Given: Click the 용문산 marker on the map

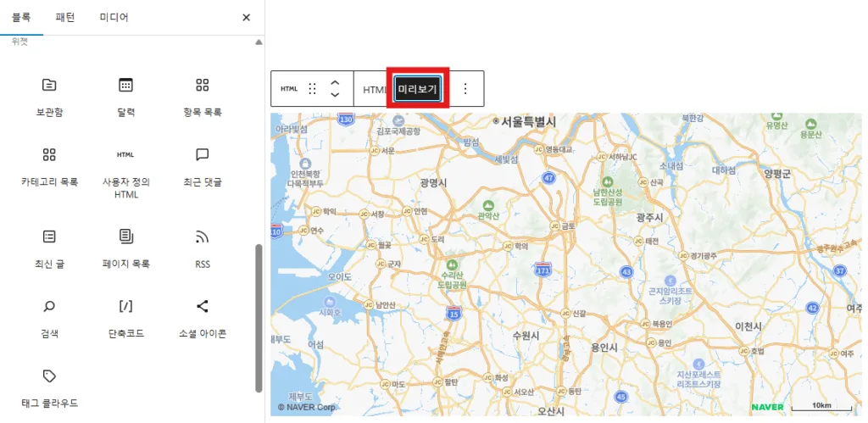Looking at the screenshot, I should (811, 129).
